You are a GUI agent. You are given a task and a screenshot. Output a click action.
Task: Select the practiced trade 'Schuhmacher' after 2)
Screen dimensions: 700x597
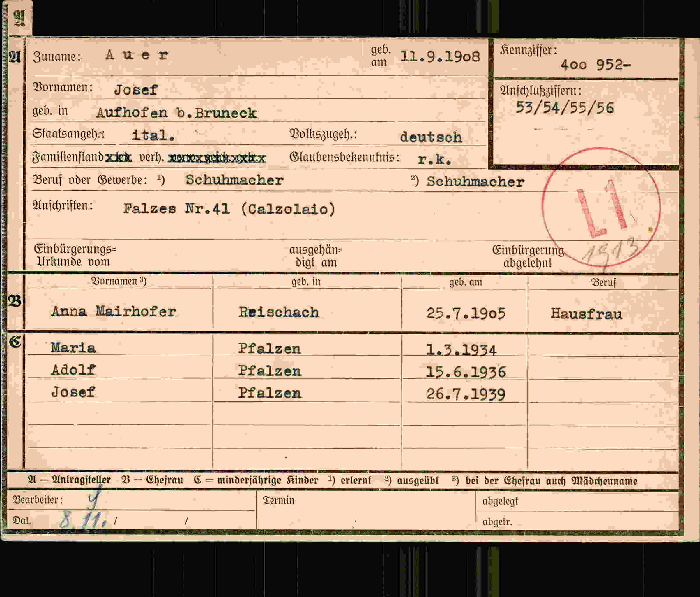[x=475, y=182]
